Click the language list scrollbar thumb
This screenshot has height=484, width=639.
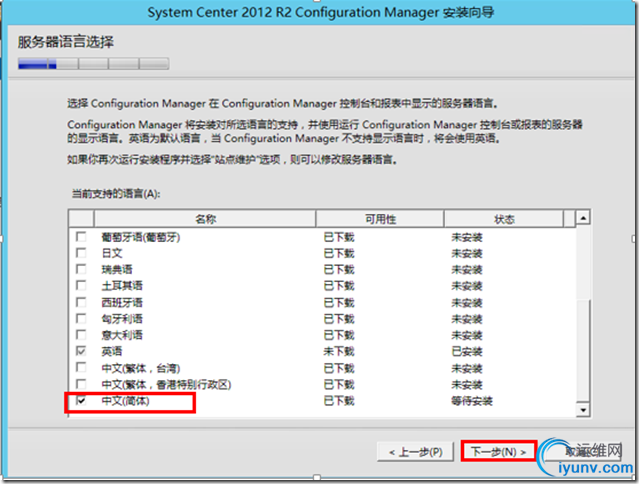click(x=583, y=350)
